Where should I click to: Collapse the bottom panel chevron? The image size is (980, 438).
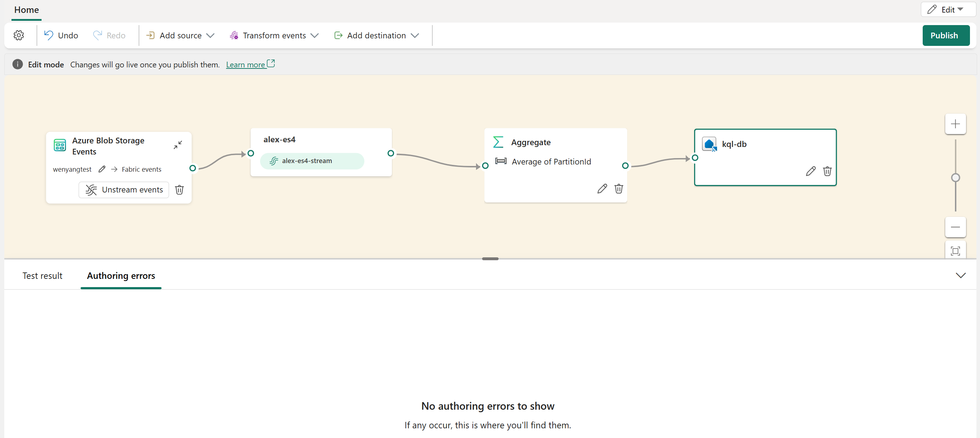[961, 275]
